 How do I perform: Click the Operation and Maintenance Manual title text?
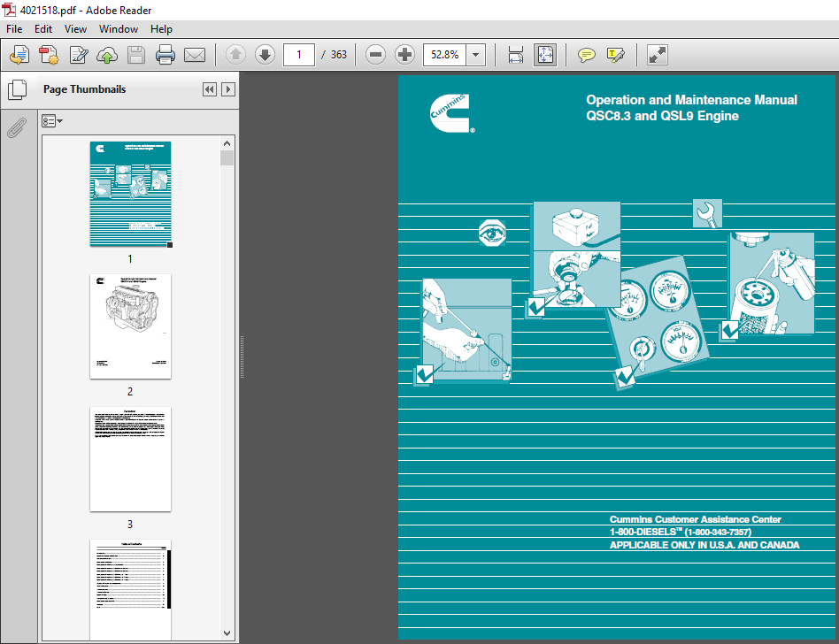[691, 100]
